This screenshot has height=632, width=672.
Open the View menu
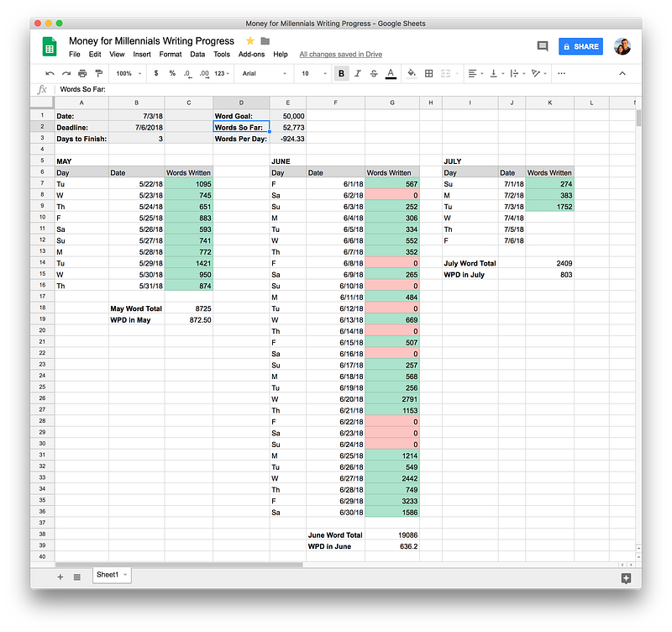pyautogui.click(x=117, y=55)
